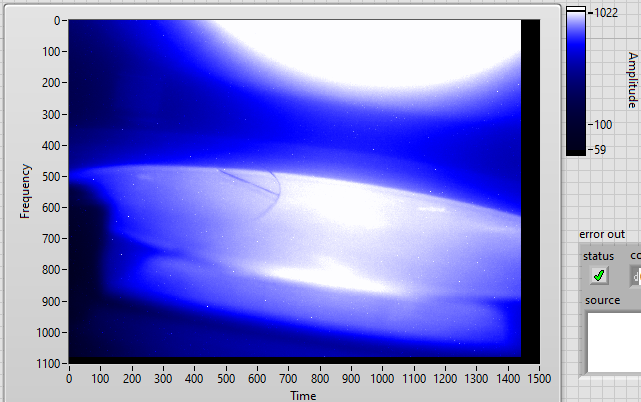641x402 pixels.
Task: Click the intensity graph plot area
Action: tap(304, 191)
